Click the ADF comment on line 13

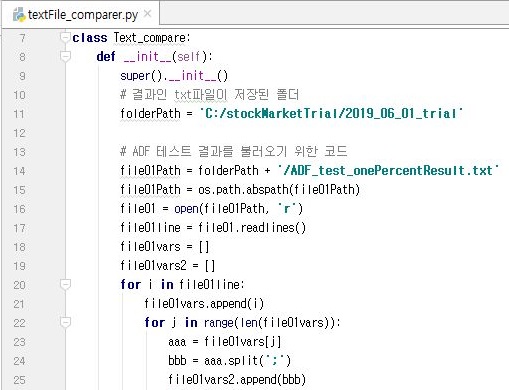point(233,152)
